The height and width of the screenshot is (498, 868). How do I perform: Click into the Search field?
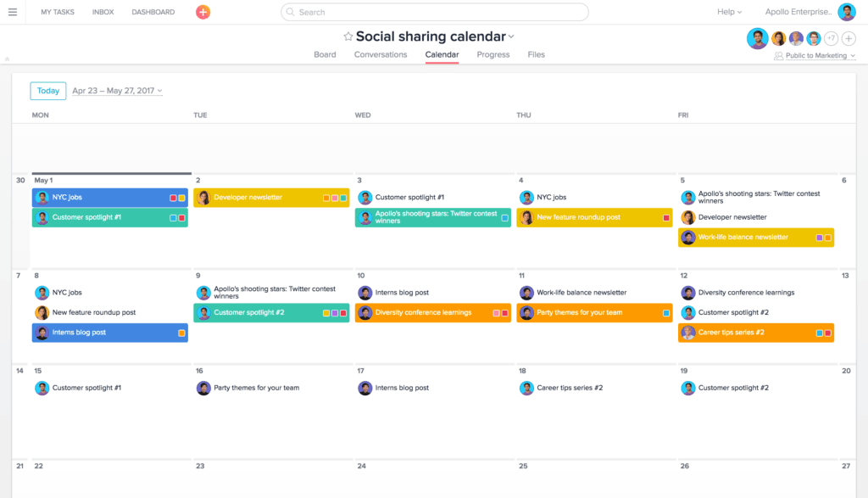[x=435, y=12]
